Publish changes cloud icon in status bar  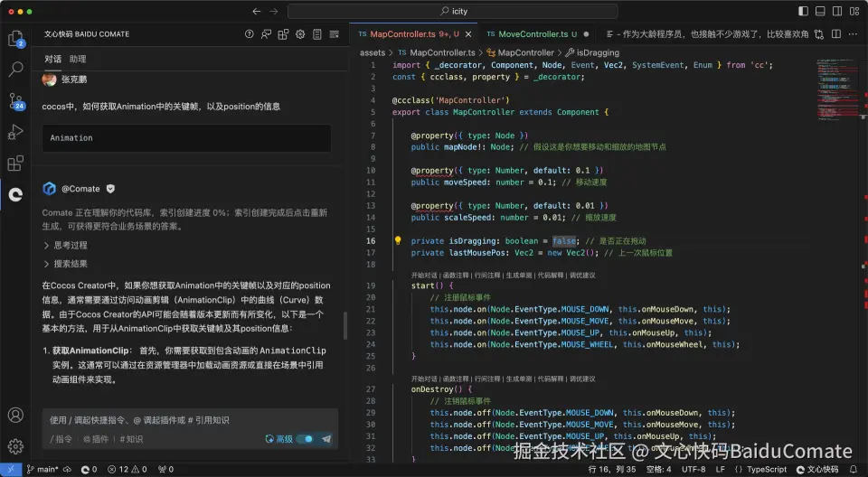[67, 469]
